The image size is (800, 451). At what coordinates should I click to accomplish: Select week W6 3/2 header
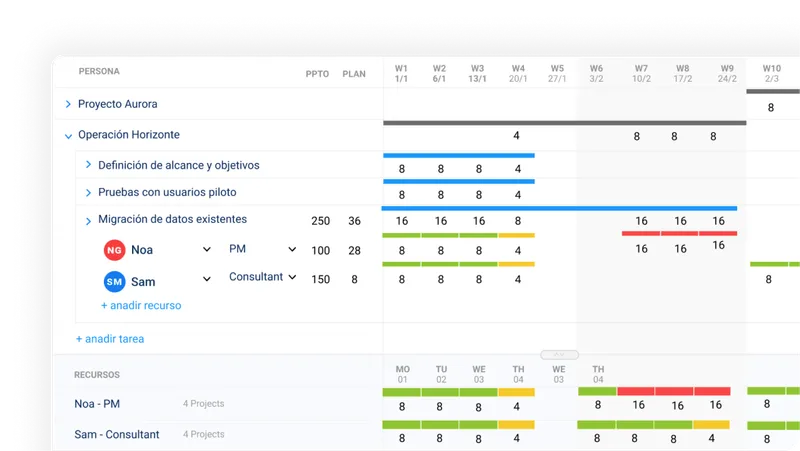point(596,73)
